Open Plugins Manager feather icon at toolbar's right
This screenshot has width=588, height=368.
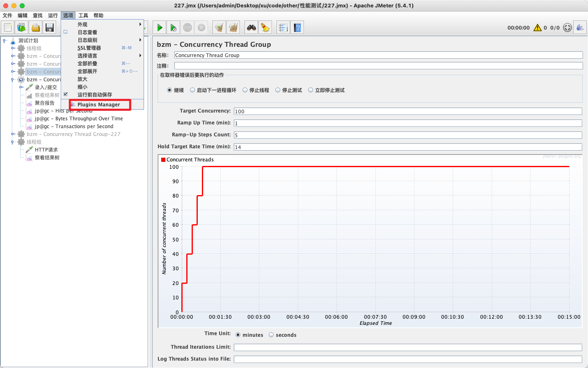[580, 28]
